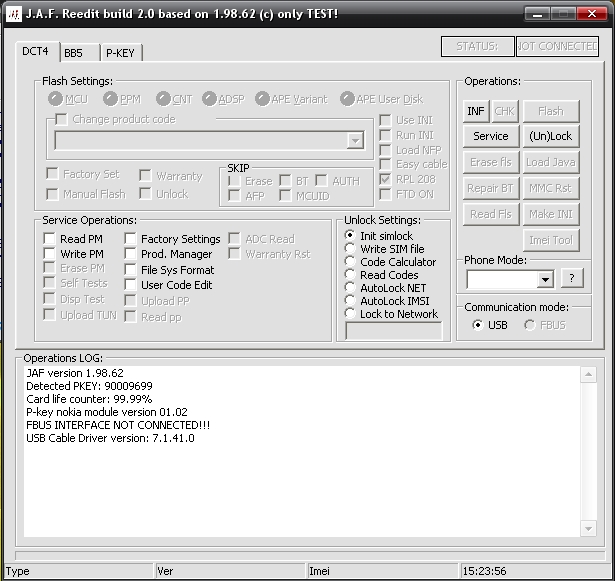Toggle FTD ON checkbox
The height and width of the screenshot is (581, 615).
tap(386, 194)
